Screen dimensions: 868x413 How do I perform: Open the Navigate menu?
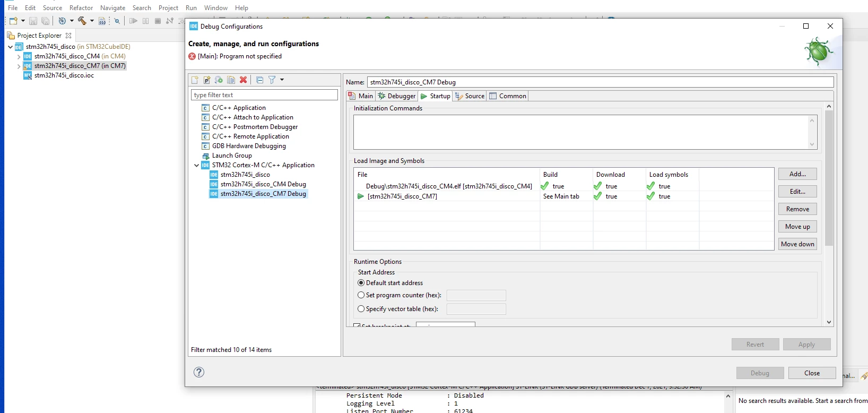(x=112, y=8)
